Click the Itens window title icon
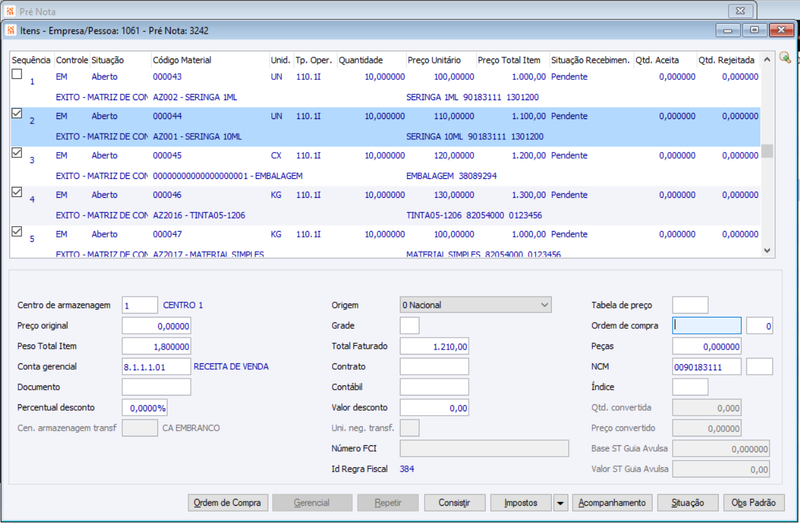This screenshot has width=800, height=524. tap(11, 31)
